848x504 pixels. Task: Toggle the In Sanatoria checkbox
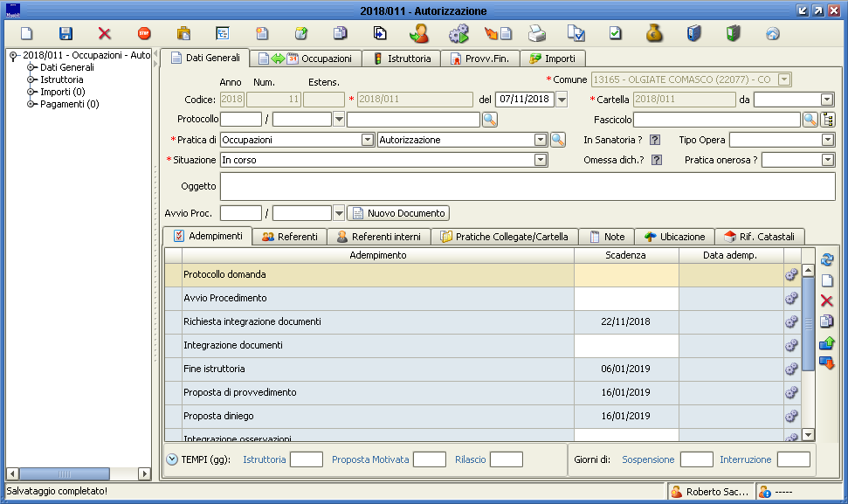pyautogui.click(x=655, y=140)
